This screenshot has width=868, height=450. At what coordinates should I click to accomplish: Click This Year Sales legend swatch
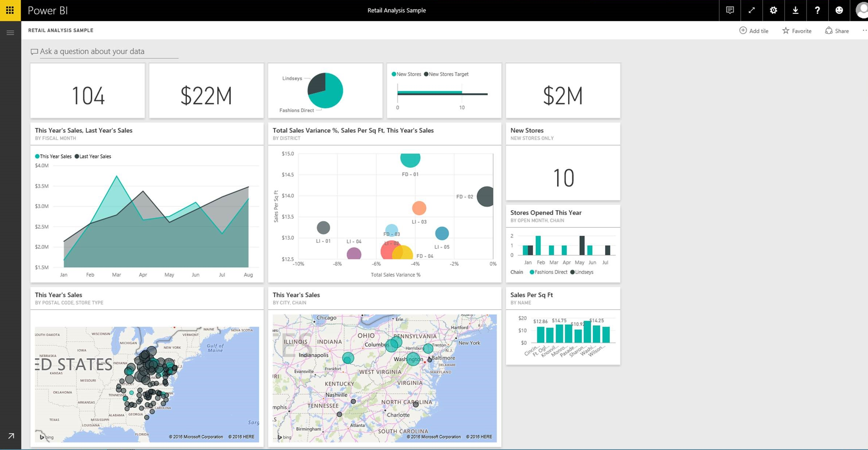pos(37,156)
